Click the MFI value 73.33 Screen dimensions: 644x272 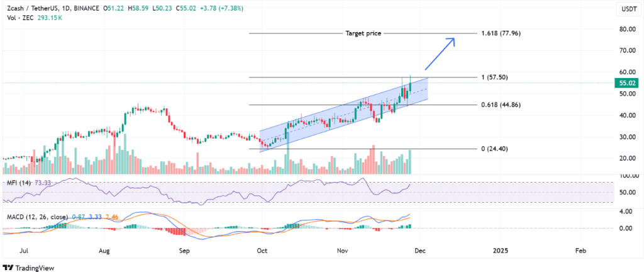click(43, 183)
